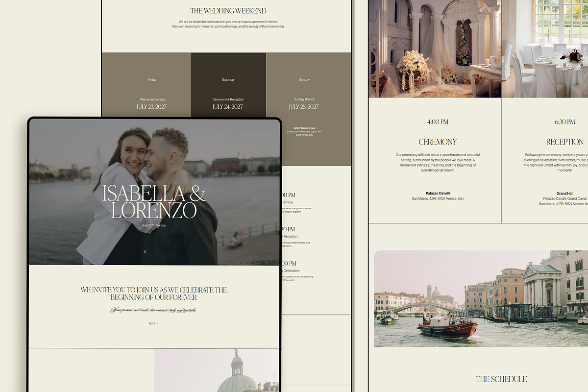Click the 'Gritti Palace Terrace' venue name
This screenshot has width=588, height=392.
304,128
